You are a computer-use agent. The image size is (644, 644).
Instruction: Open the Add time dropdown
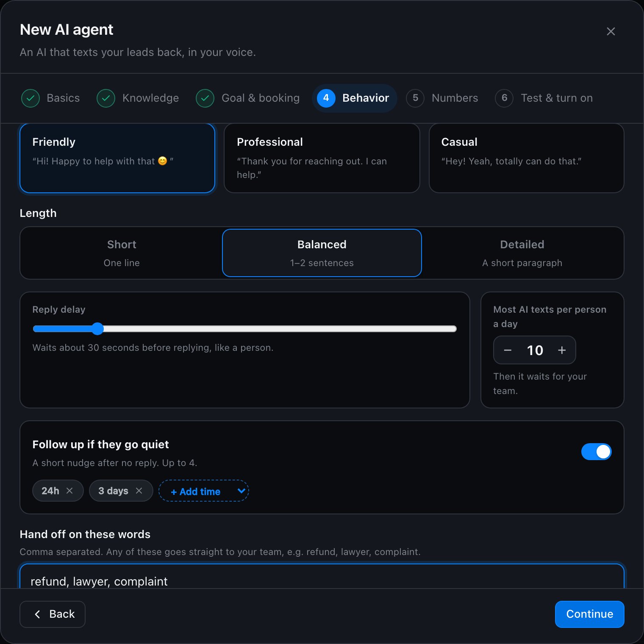pyautogui.click(x=204, y=491)
